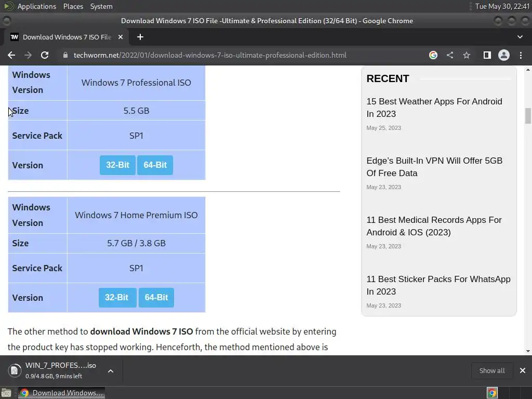Bookmark this tab with the star icon
The width and height of the screenshot is (532, 399).
point(467,55)
